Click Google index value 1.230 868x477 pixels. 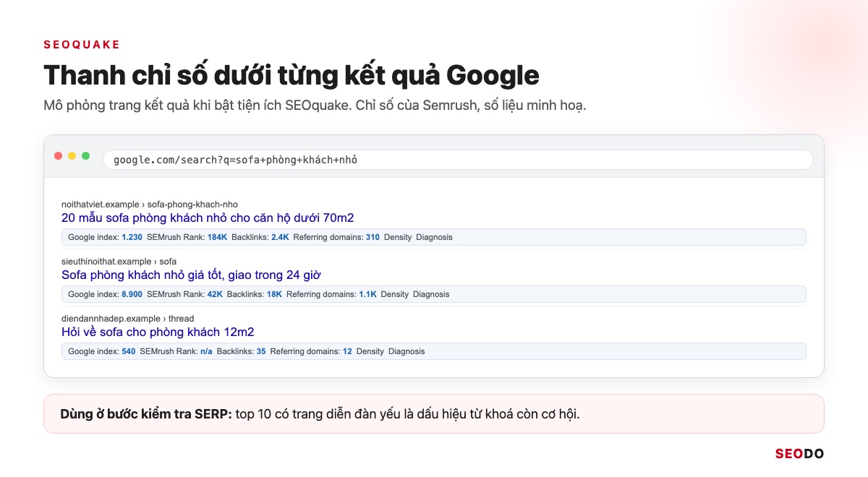tap(132, 237)
